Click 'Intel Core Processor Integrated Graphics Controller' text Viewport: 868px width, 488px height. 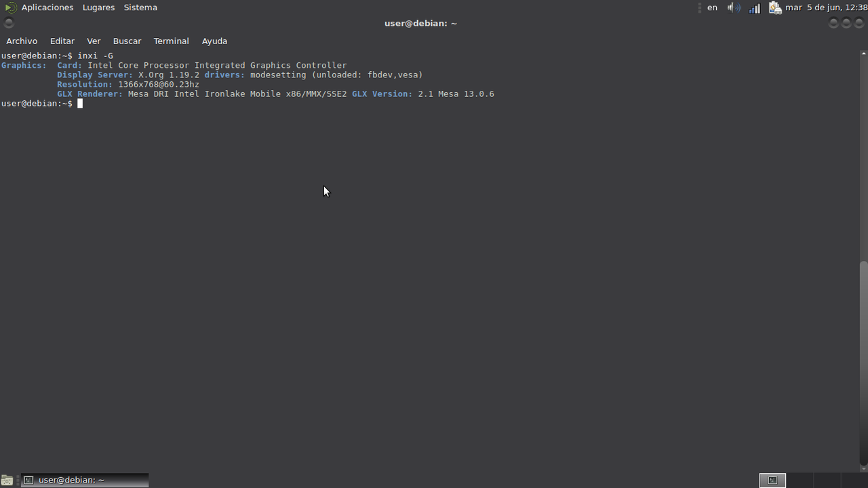[x=217, y=66]
